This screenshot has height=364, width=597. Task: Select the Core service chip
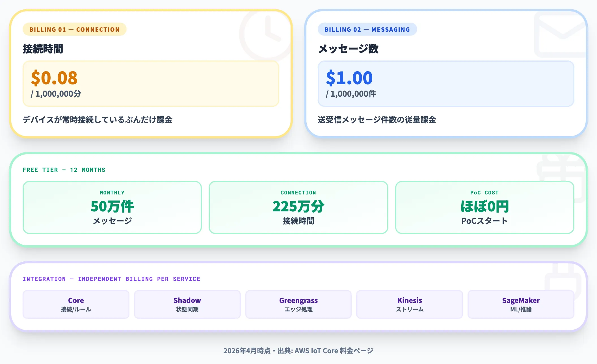pyautogui.click(x=76, y=304)
